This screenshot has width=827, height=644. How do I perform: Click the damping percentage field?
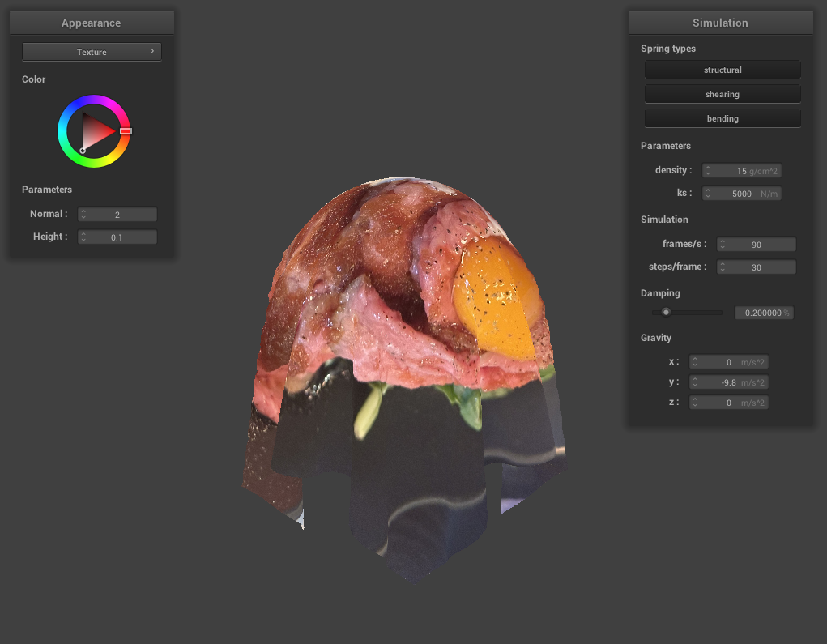764,313
